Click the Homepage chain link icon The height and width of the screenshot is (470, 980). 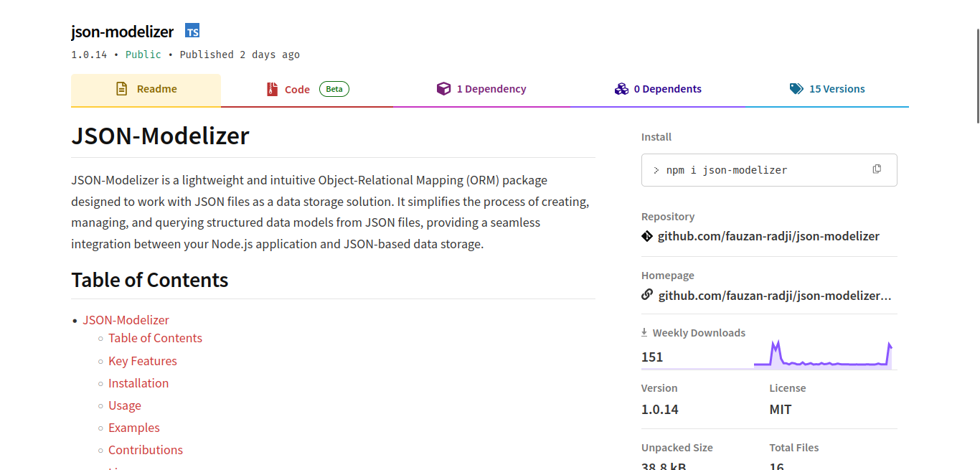647,295
